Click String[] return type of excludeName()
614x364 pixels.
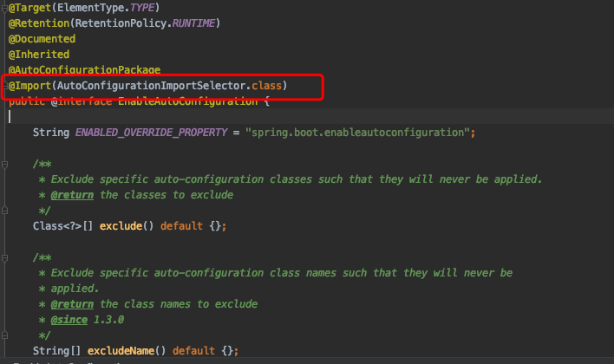(x=56, y=351)
